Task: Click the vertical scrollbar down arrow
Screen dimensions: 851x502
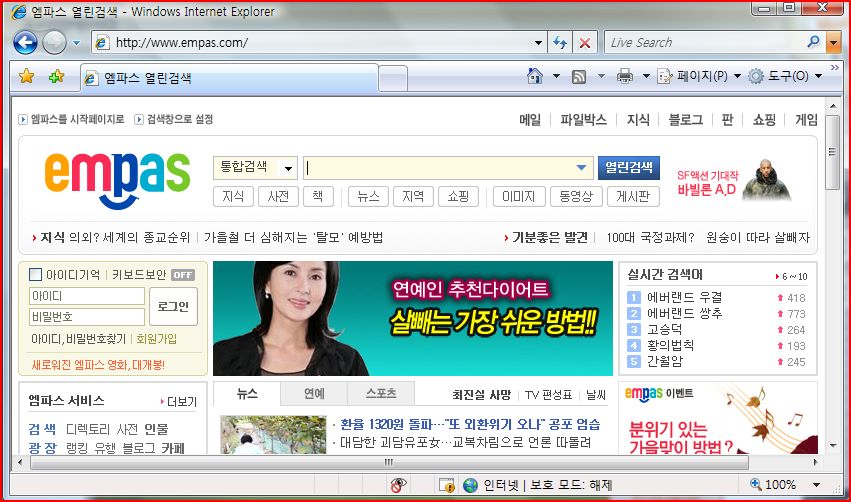Action: coord(833,445)
